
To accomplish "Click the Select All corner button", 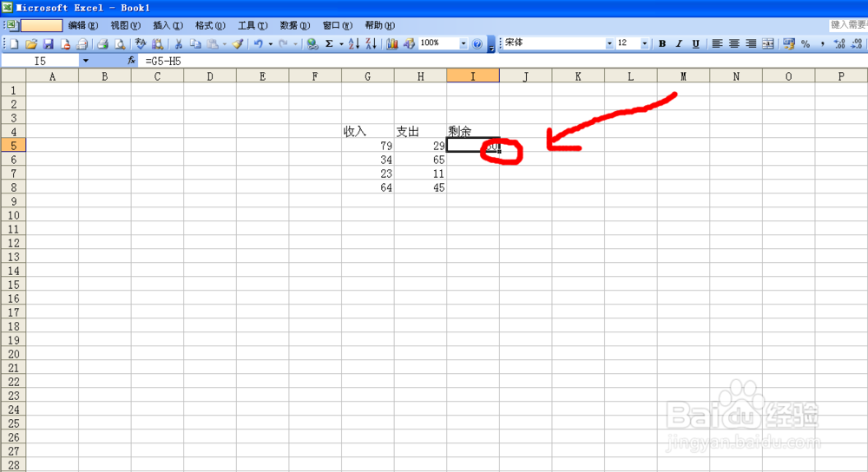I will (x=13, y=76).
